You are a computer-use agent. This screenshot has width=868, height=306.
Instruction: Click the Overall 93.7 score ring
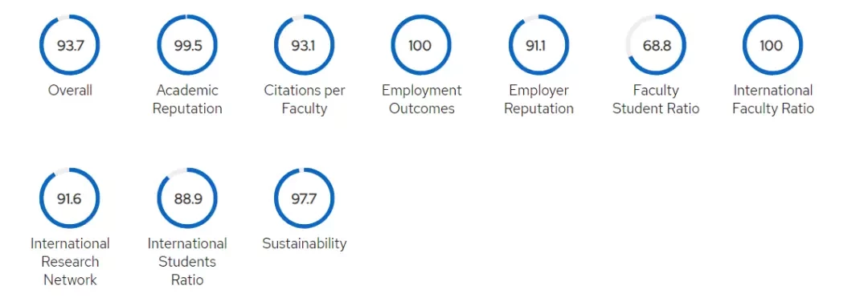pos(70,45)
